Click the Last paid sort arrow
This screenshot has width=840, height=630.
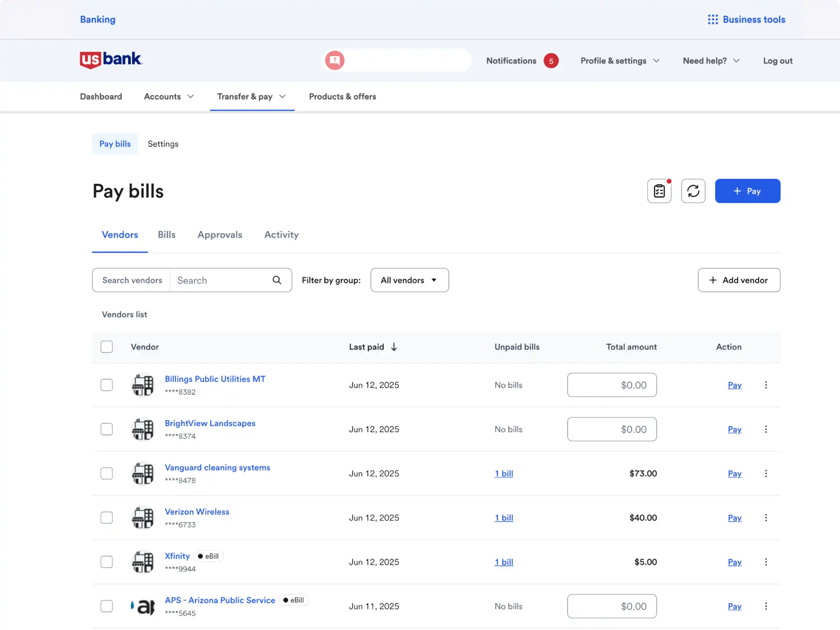point(394,347)
